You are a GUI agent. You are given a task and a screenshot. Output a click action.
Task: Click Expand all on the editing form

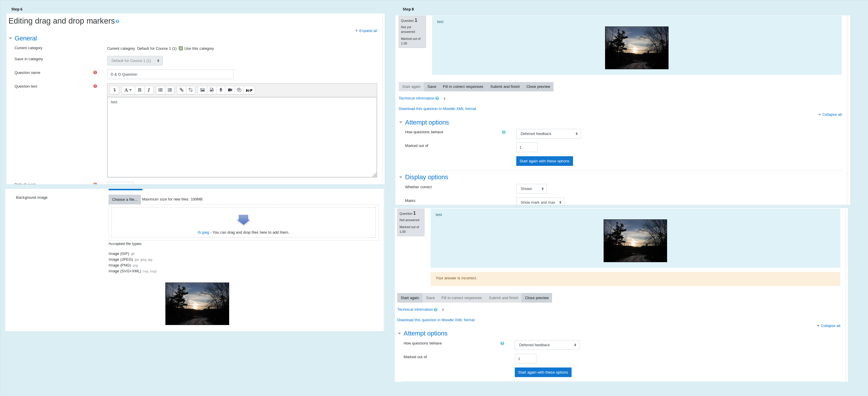[x=368, y=31]
